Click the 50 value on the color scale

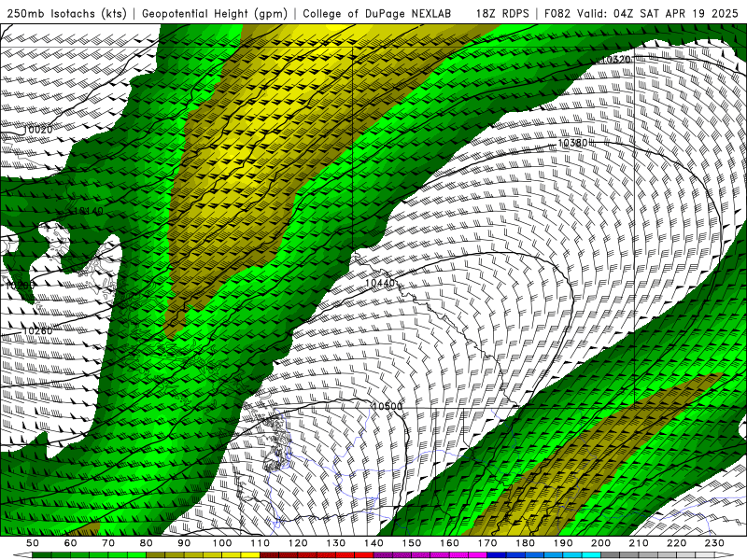(33, 543)
